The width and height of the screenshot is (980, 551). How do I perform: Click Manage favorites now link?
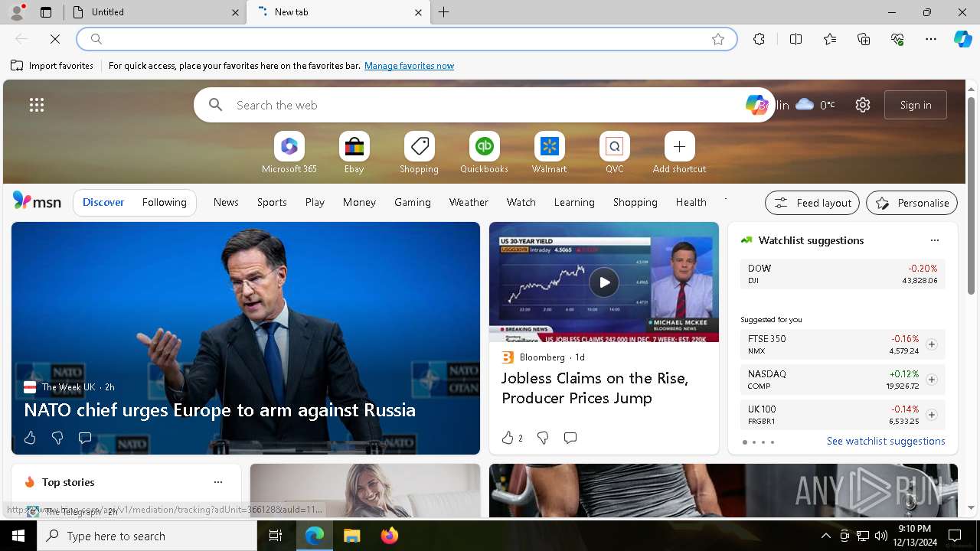409,66
